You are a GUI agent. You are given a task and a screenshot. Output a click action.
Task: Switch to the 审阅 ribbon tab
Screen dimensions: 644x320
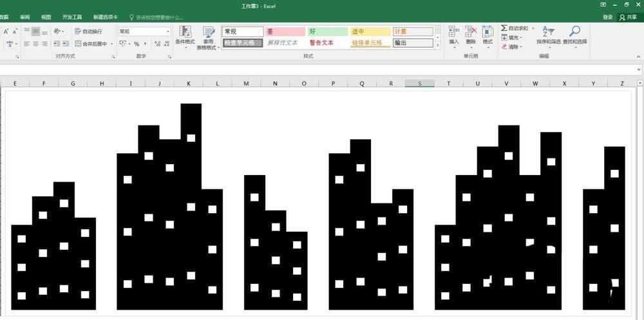coord(24,17)
